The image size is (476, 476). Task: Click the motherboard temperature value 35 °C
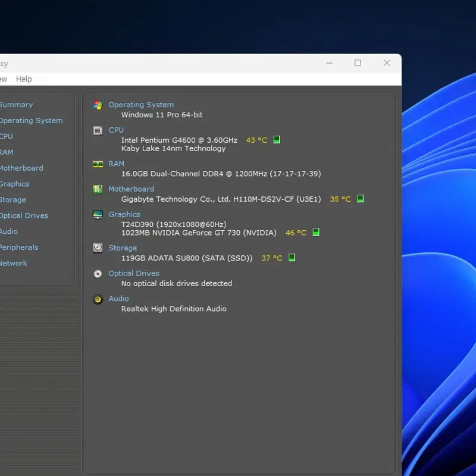340,199
